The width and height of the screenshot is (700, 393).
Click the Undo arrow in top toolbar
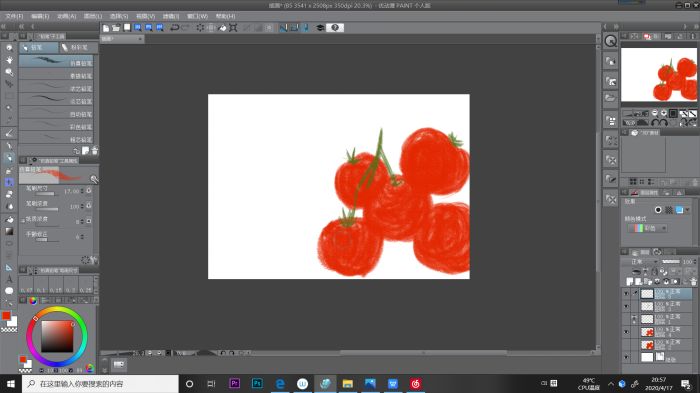coord(175,28)
